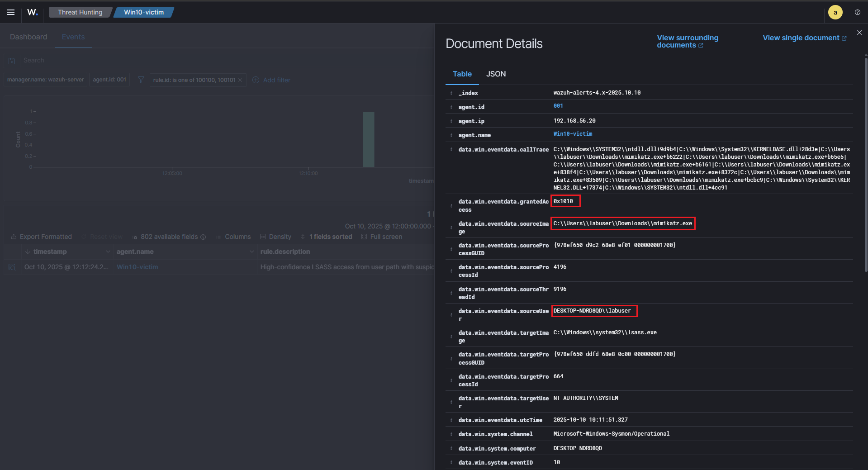868x470 pixels.
Task: Close the Document Details flyout
Action: tap(859, 33)
